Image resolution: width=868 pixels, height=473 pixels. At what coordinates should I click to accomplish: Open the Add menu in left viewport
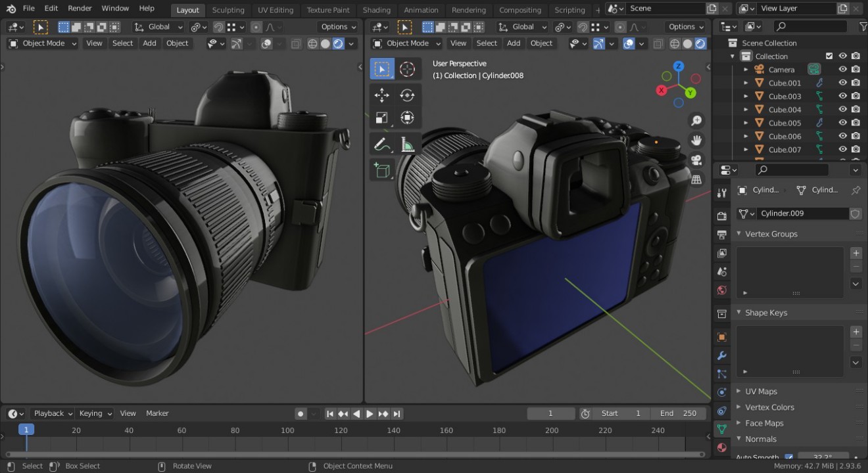point(149,43)
